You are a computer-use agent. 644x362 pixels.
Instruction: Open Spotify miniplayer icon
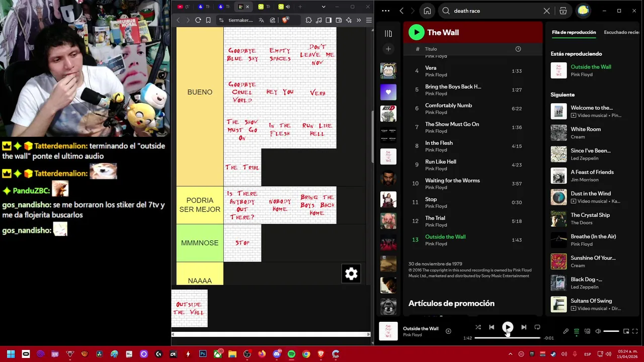(626, 331)
